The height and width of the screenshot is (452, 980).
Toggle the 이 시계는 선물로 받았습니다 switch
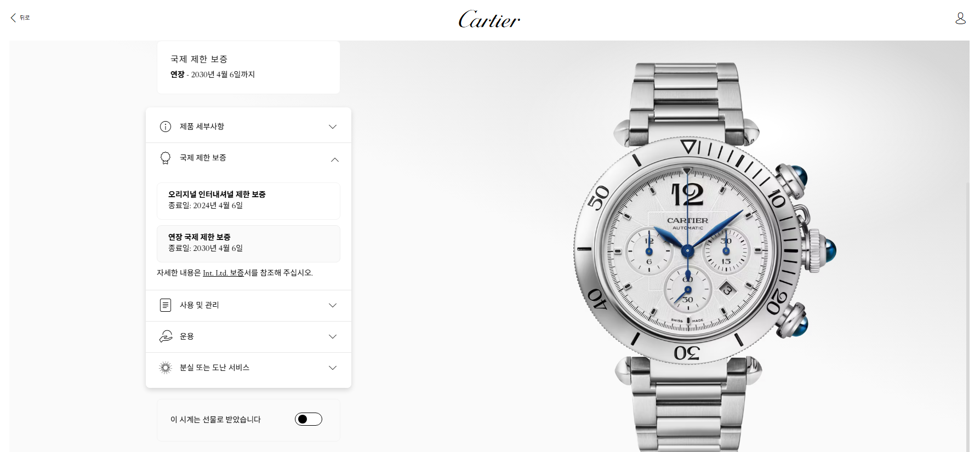309,419
